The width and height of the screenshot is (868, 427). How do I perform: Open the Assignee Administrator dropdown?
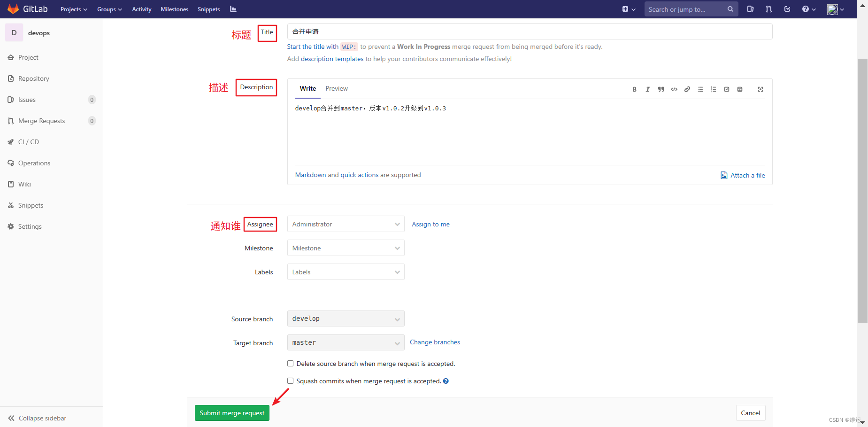pyautogui.click(x=346, y=224)
